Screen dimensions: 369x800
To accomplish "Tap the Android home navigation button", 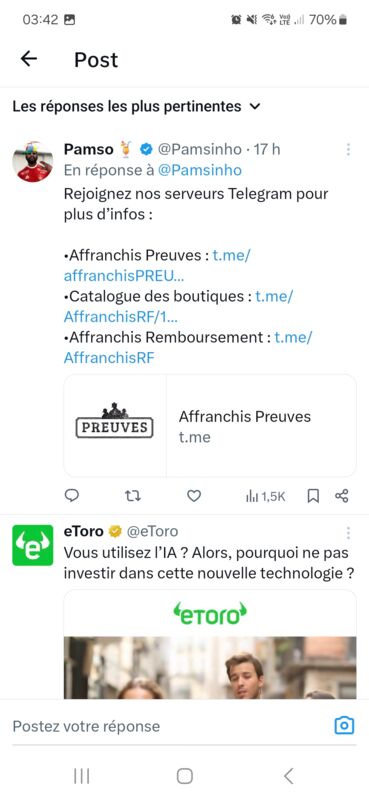I will pyautogui.click(x=184, y=776).
